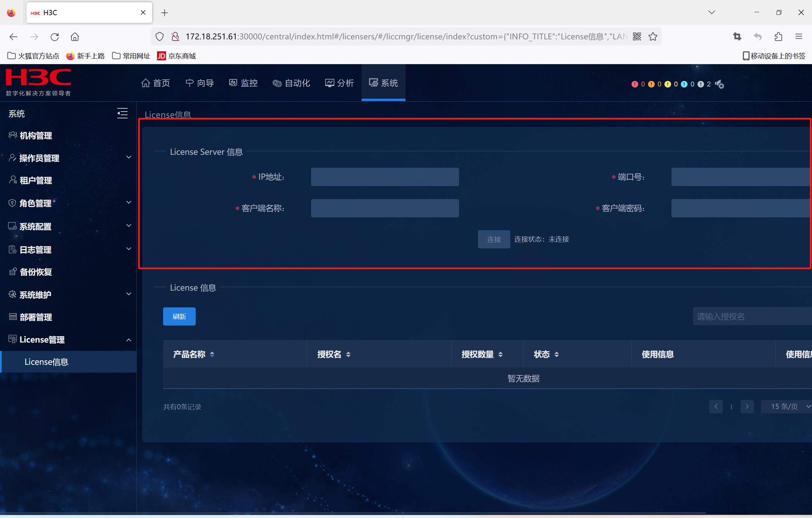This screenshot has width=812, height=518.
Task: Click the IP地址 input field
Action: tap(385, 177)
